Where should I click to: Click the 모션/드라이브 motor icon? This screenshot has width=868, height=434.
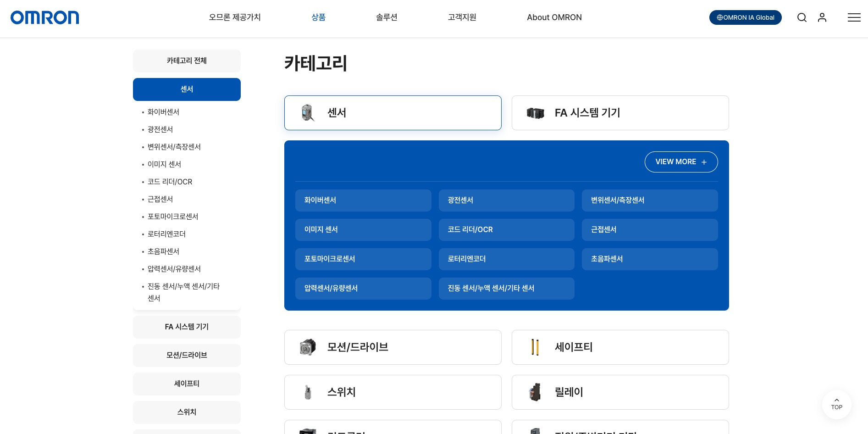[x=308, y=347]
